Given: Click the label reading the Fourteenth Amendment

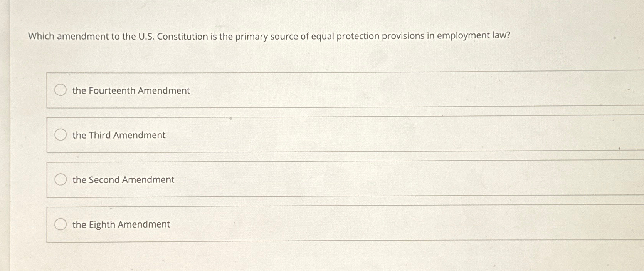Looking at the screenshot, I should (x=130, y=90).
